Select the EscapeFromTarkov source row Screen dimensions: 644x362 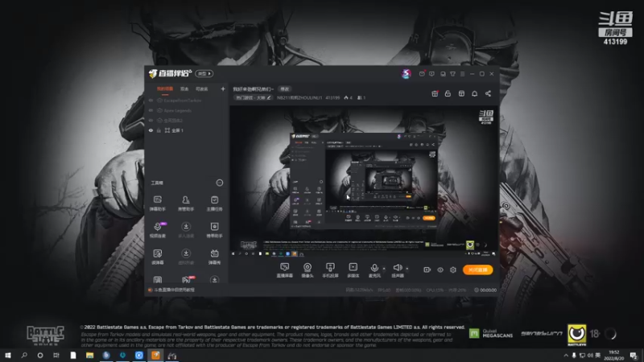(x=187, y=100)
